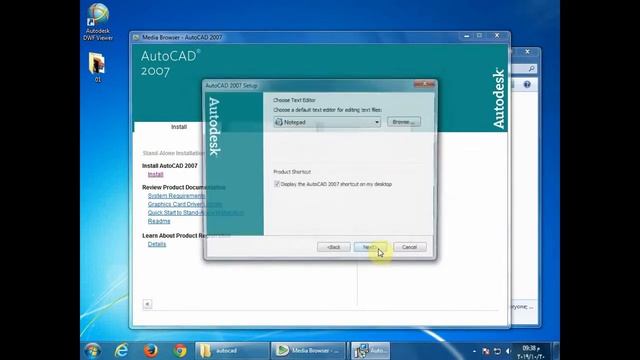Click the Browse button in setup dialog
Viewport: 640px width, 360px height.
[x=404, y=122]
